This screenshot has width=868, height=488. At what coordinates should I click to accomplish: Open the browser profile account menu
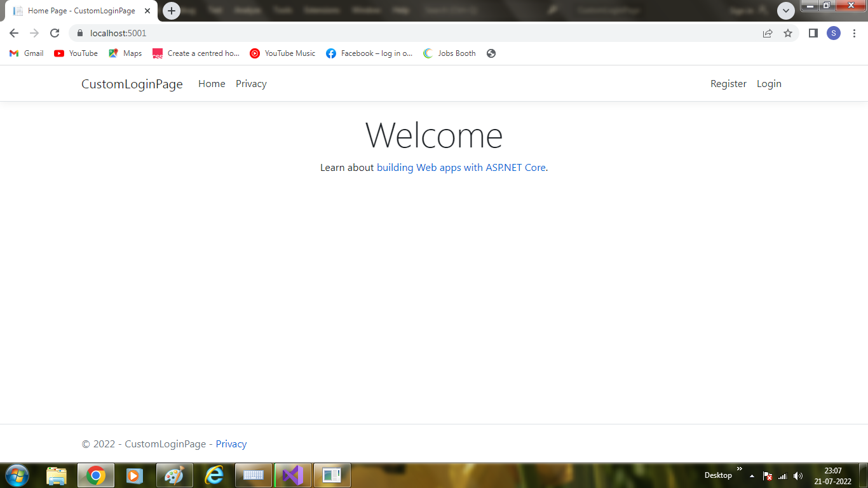834,33
